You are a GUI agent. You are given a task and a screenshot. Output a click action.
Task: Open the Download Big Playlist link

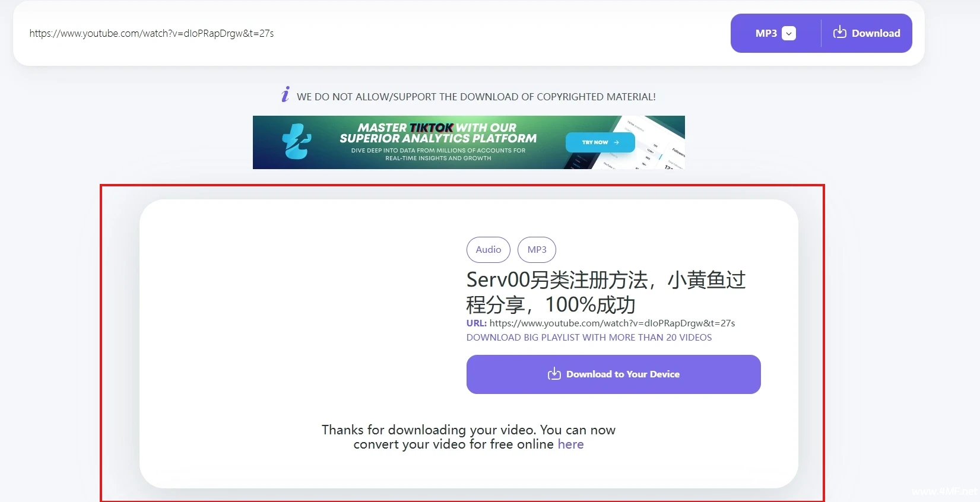pos(589,338)
